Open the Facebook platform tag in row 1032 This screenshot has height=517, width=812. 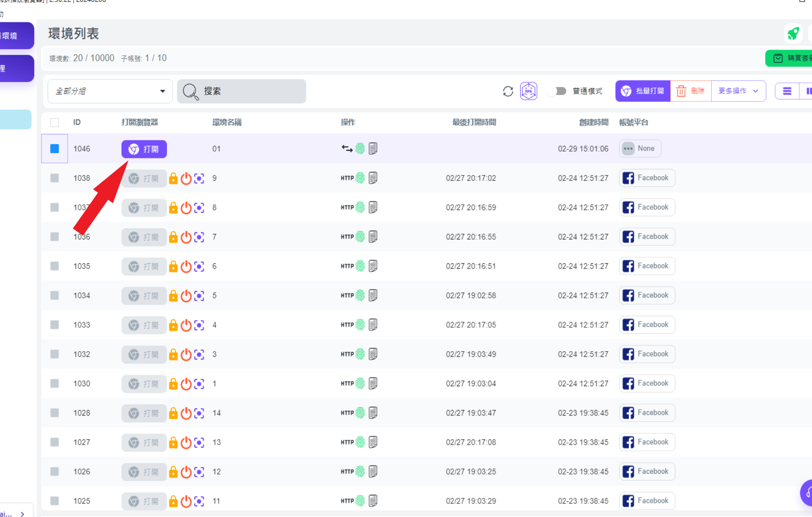coord(647,354)
